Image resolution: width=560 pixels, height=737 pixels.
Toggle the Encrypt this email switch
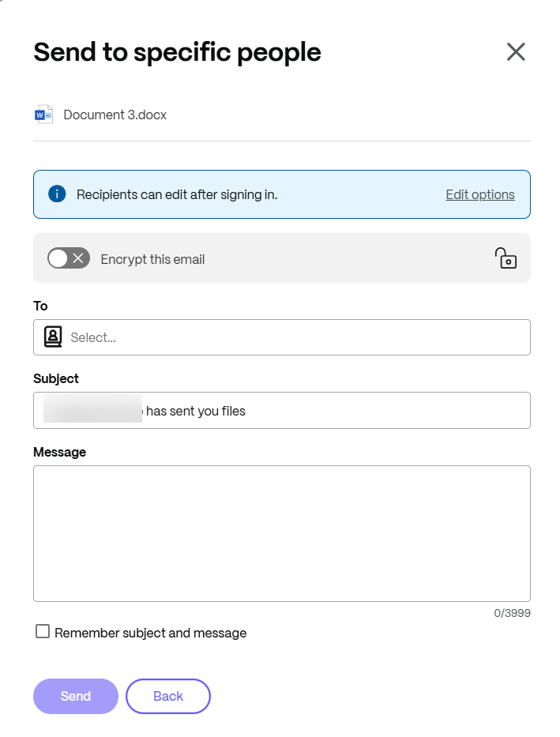(69, 258)
